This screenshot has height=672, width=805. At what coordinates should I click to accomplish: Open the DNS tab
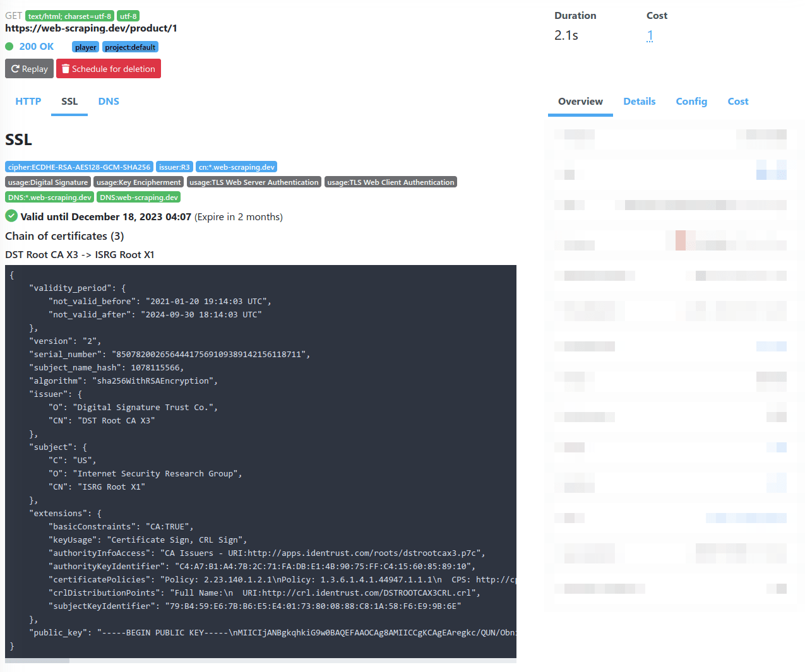pos(109,101)
